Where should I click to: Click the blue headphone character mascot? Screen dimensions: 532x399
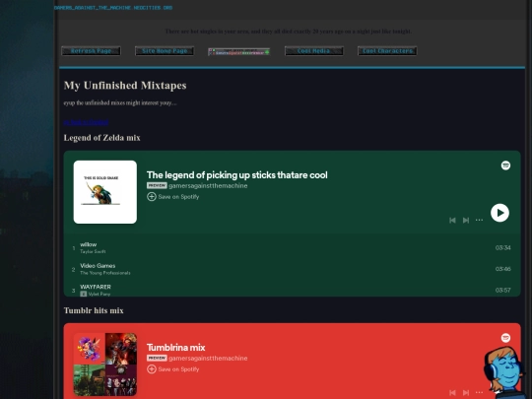tap(504, 372)
